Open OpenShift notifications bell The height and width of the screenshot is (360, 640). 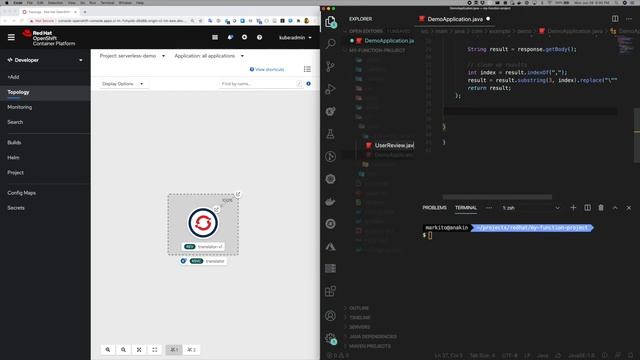(230, 38)
